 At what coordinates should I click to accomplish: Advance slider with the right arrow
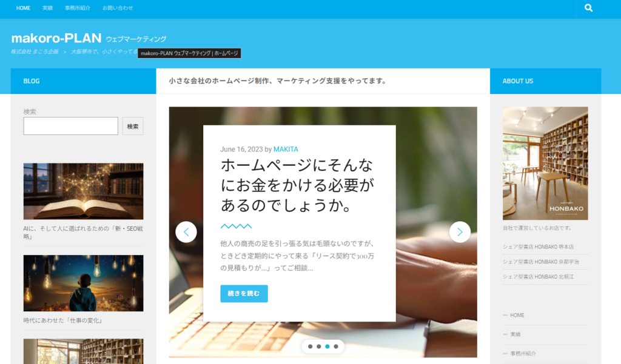(x=460, y=232)
